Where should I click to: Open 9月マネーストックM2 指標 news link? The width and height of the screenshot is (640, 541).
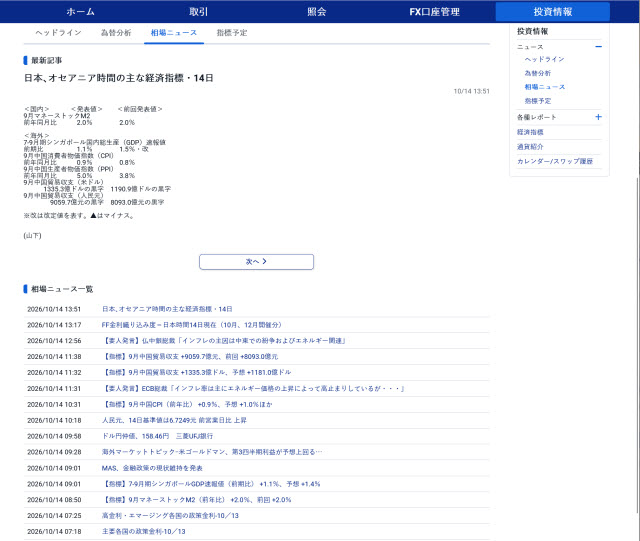[x=196, y=500]
